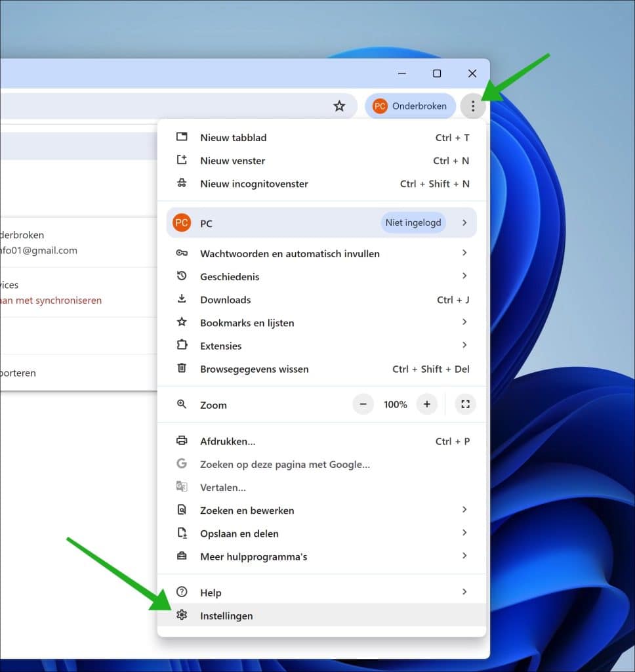
Task: Open the three-dot Chrome menu button
Action: (x=472, y=106)
